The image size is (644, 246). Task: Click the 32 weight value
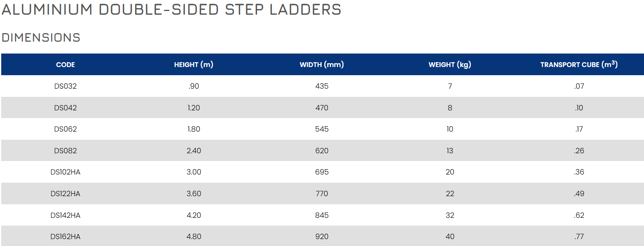(450, 215)
